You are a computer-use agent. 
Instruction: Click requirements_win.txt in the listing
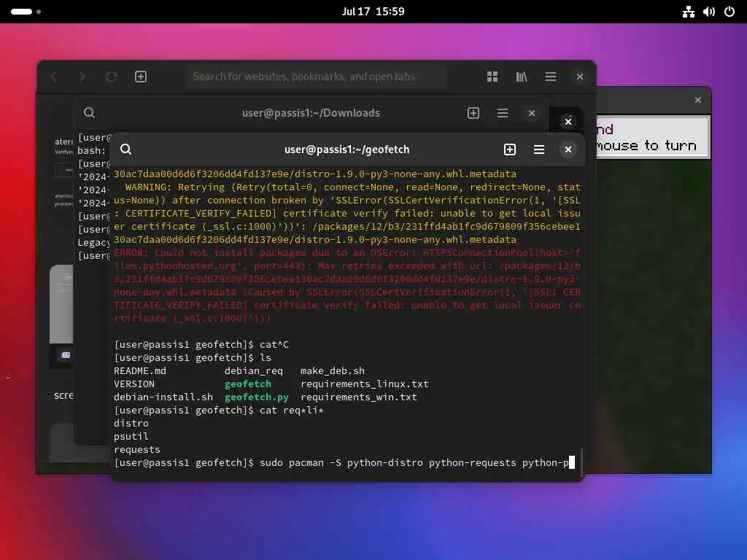tap(359, 397)
